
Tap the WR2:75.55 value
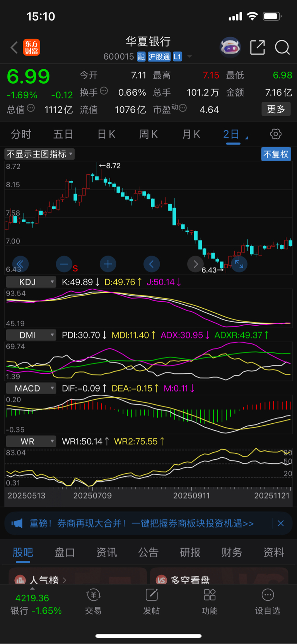click(x=136, y=441)
